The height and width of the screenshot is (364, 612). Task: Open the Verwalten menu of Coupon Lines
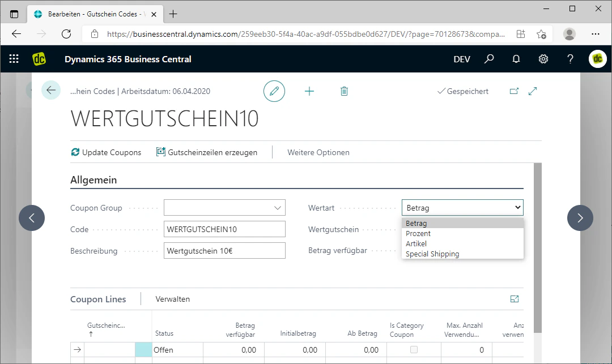click(172, 299)
